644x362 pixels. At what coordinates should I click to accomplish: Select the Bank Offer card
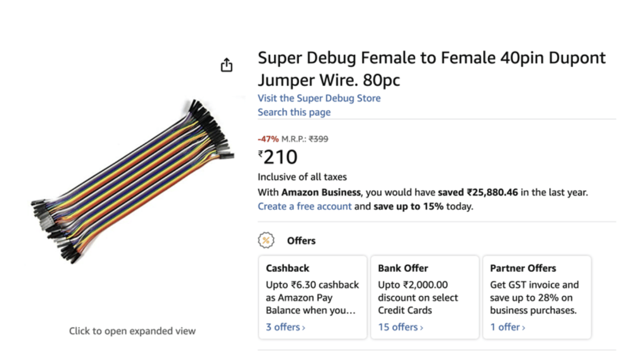click(x=425, y=297)
